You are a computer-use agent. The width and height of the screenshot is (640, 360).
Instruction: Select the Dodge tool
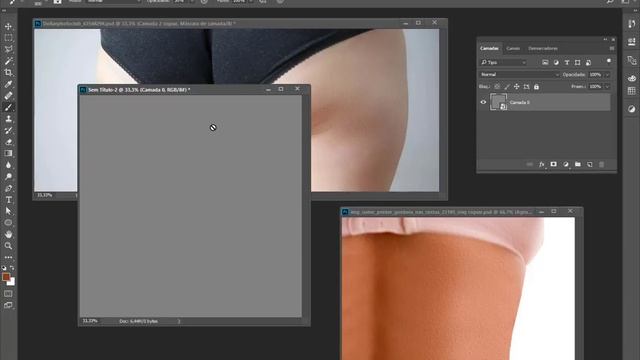coord(8,177)
